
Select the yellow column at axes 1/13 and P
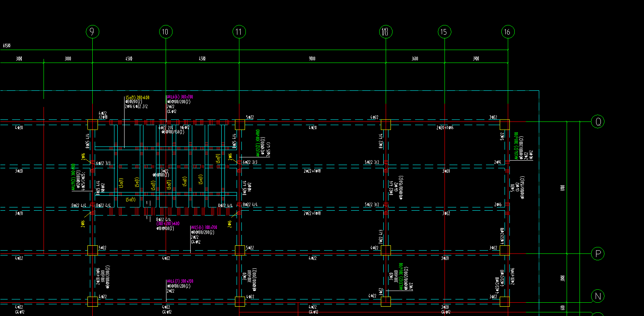tap(386, 250)
